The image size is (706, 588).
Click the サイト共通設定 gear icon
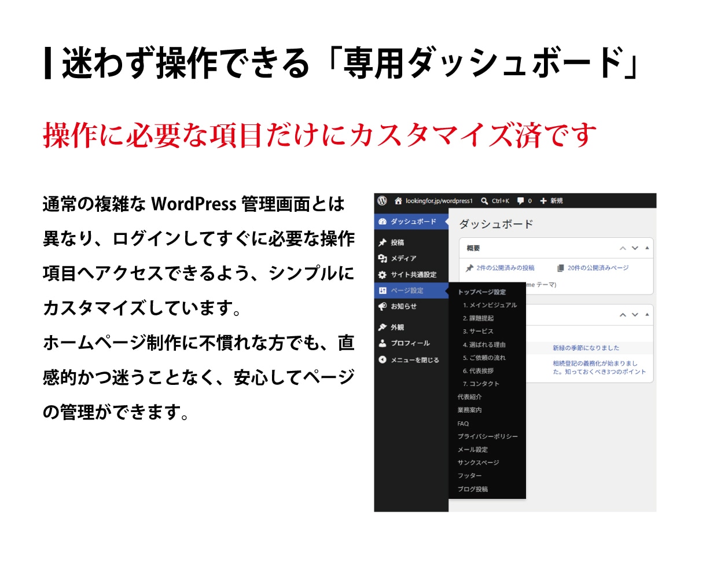tap(383, 275)
